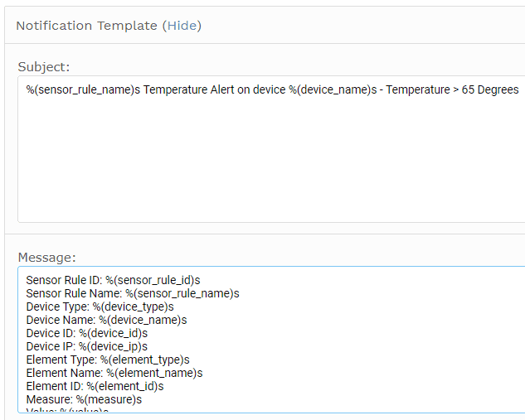Place cursor on Device ID line
525x420 pixels.
87,333
